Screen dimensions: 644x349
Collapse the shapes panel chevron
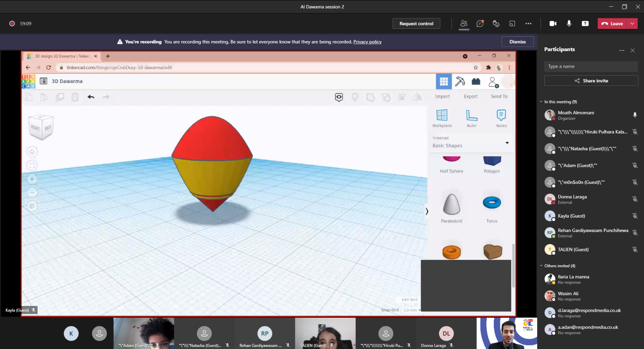(x=427, y=211)
